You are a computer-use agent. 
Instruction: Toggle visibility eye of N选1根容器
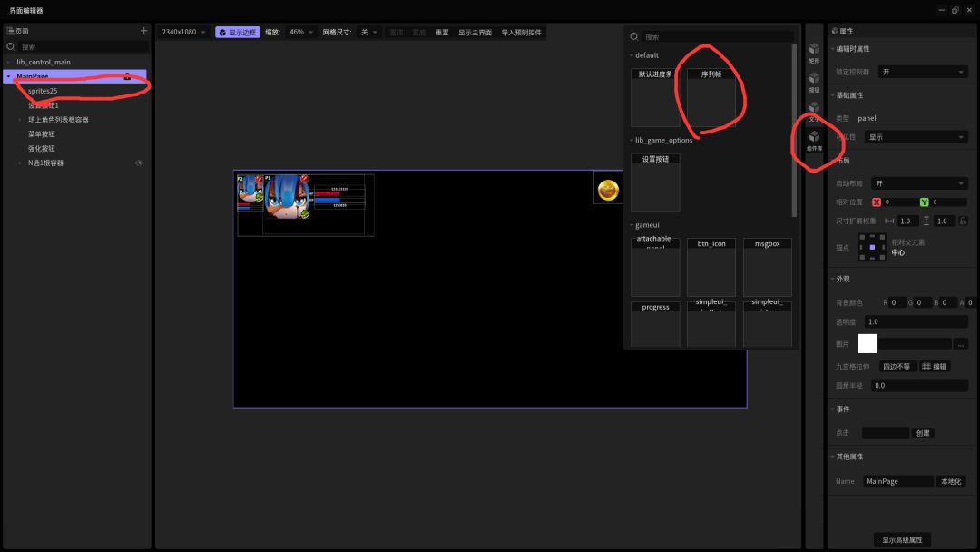(140, 163)
